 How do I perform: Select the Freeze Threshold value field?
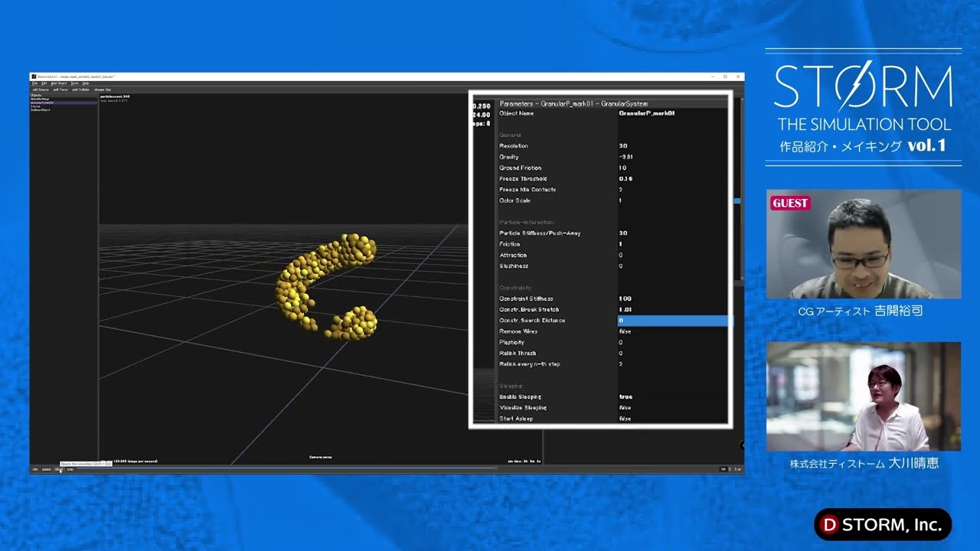pos(674,179)
